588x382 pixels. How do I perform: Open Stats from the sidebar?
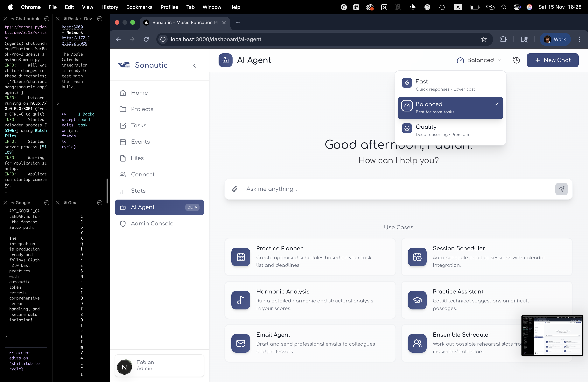pyautogui.click(x=138, y=191)
